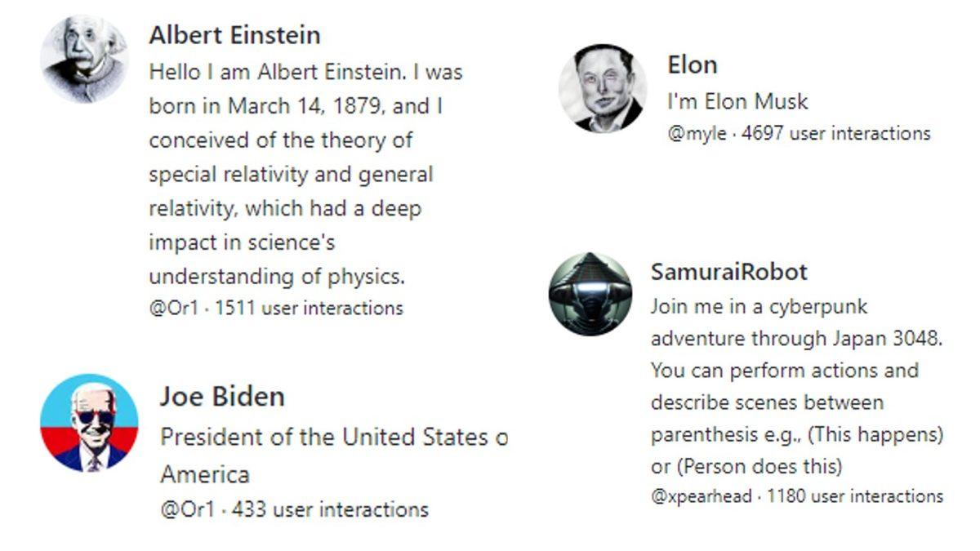This screenshot has width=980, height=551.
Task: Click the "433 user interactions" count
Action: [330, 510]
